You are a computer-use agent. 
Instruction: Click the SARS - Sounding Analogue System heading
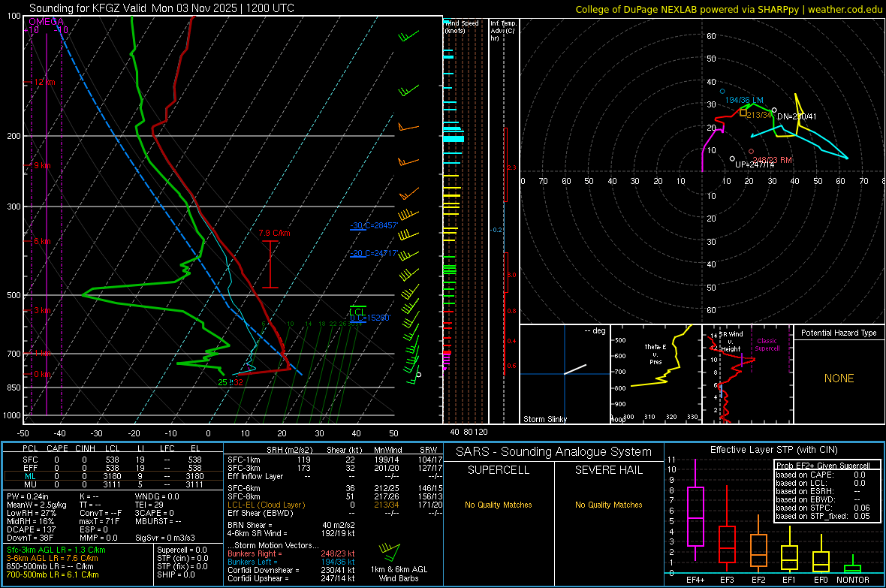(553, 452)
